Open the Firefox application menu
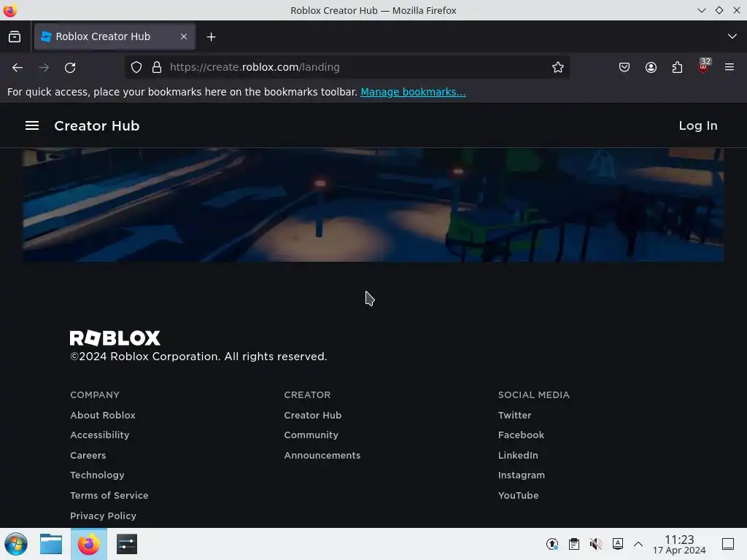This screenshot has width=747, height=560. (x=729, y=67)
